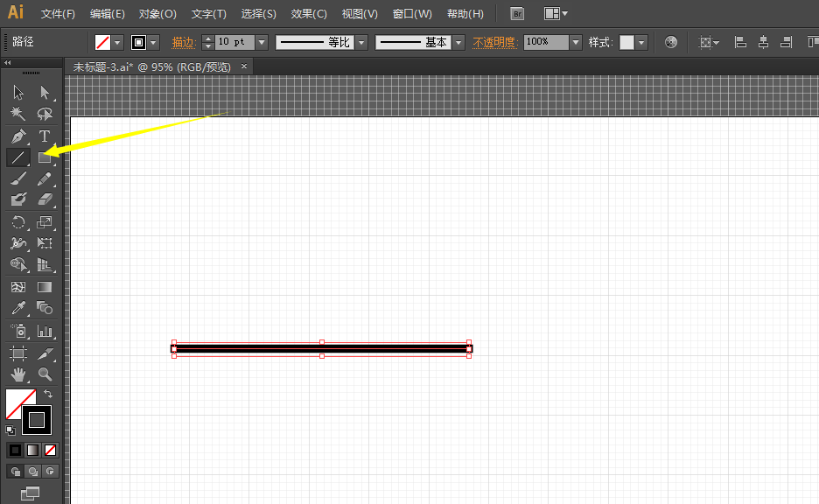819x504 pixels.
Task: Open the 对象(O) menu
Action: pyautogui.click(x=157, y=14)
